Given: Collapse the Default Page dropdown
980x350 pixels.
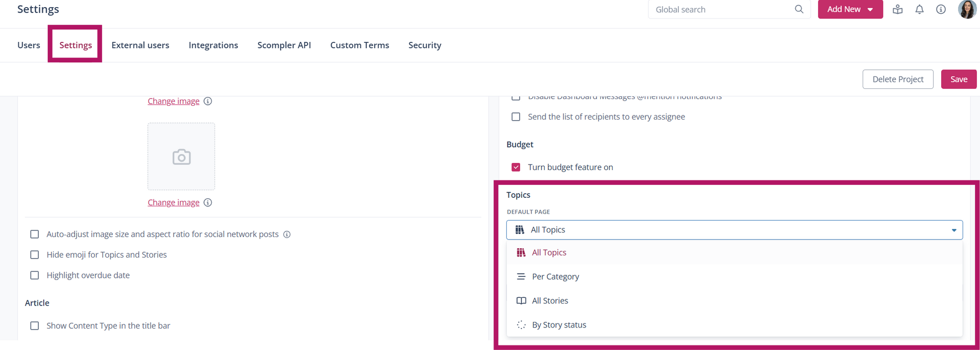Looking at the screenshot, I should coord(953,230).
